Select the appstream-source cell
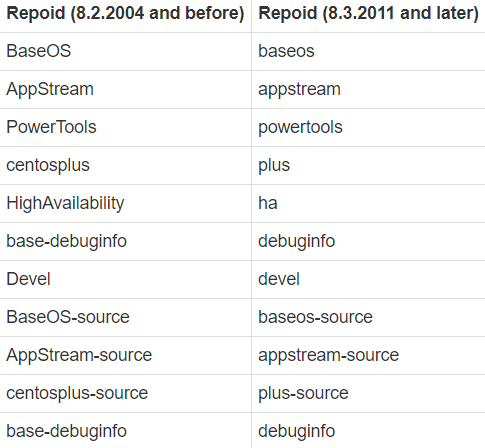The height and width of the screenshot is (448, 485). coord(368,355)
